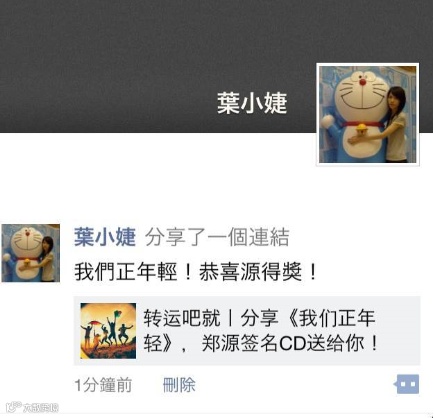Open the jumping silhouettes link thumbnail
This screenshot has height=418, width=434.
(108, 331)
